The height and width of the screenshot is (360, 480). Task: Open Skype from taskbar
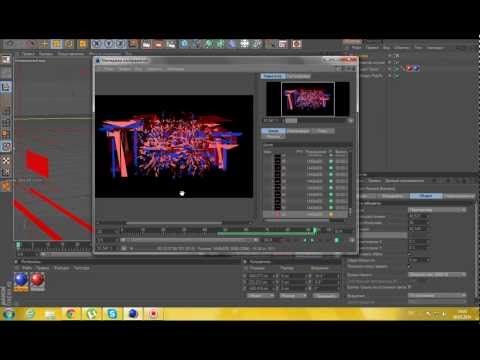(112, 314)
